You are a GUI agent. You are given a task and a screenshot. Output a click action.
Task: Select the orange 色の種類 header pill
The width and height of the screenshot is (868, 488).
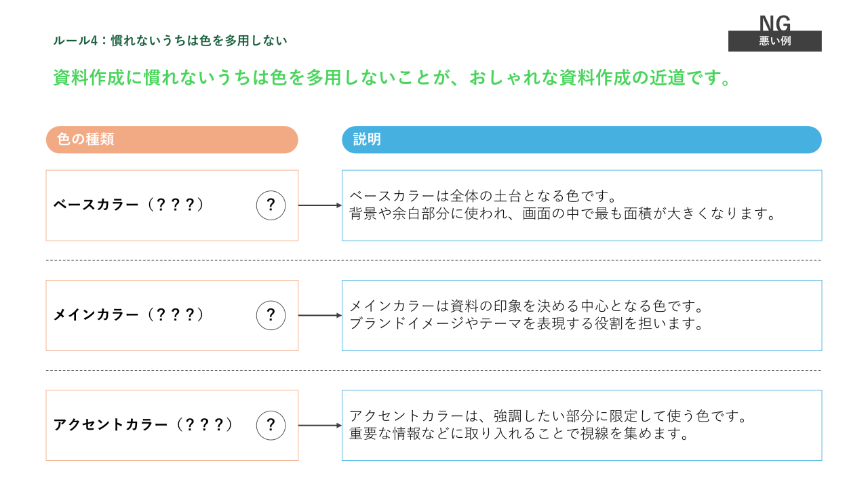point(172,140)
